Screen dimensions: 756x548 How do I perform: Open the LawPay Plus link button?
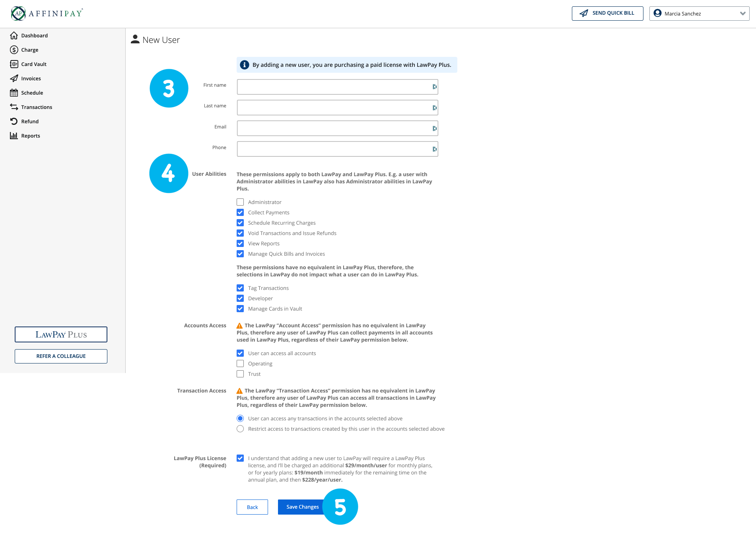pos(61,334)
